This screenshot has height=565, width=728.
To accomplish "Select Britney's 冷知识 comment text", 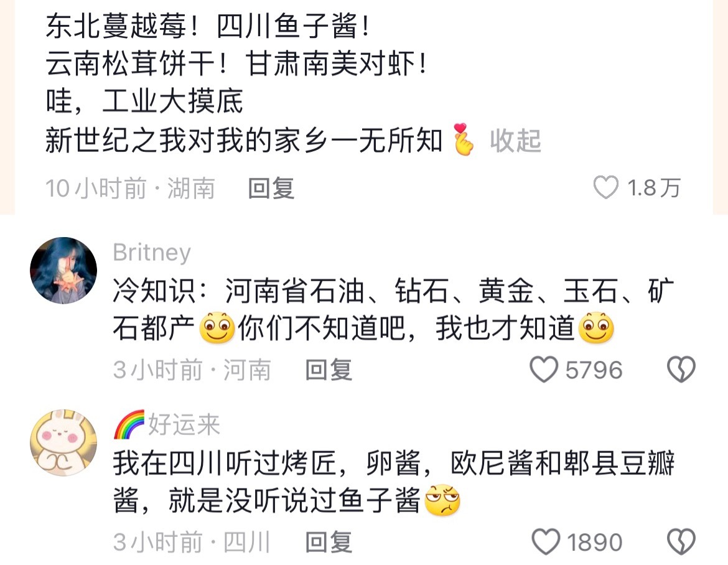I will click(394, 310).
